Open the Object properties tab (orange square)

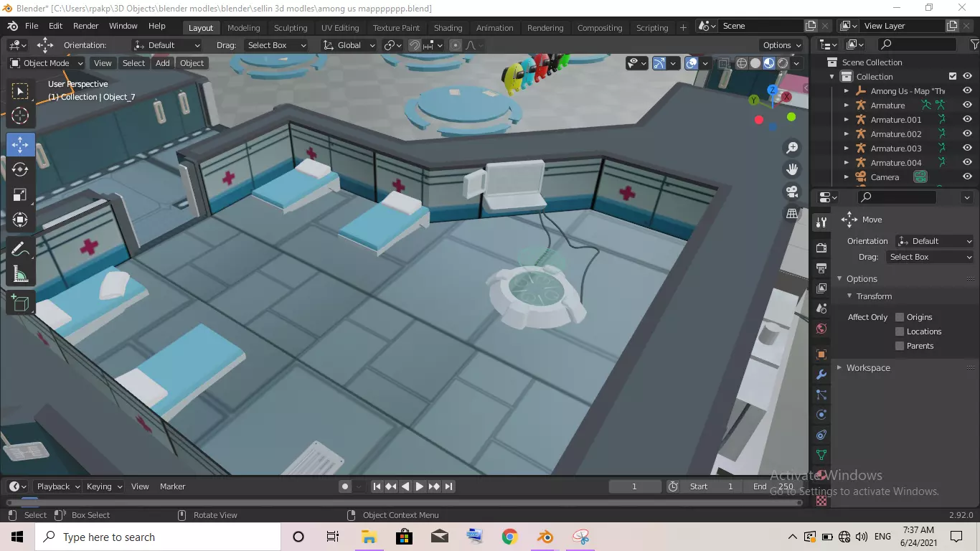click(821, 354)
